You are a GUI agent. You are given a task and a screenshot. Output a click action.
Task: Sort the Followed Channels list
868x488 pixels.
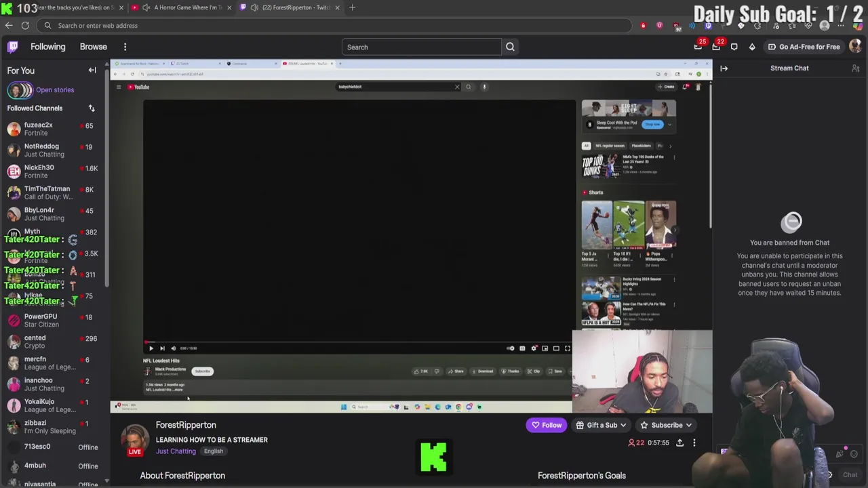coord(92,108)
